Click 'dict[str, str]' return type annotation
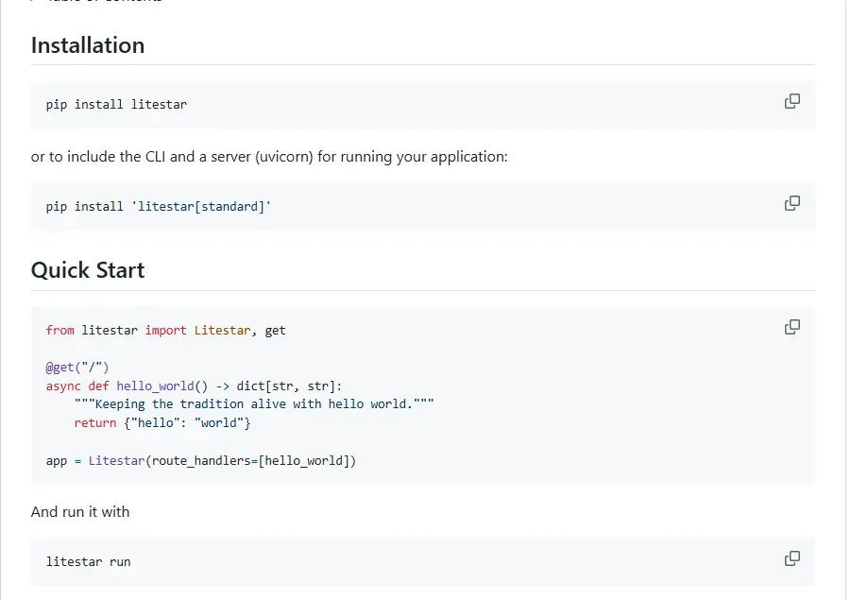868x600 pixels. (x=289, y=386)
